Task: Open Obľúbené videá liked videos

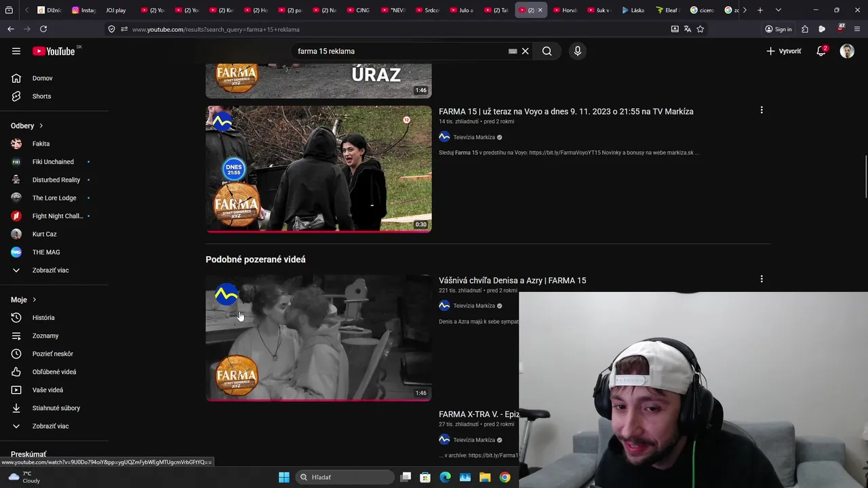Action: pos(54,372)
